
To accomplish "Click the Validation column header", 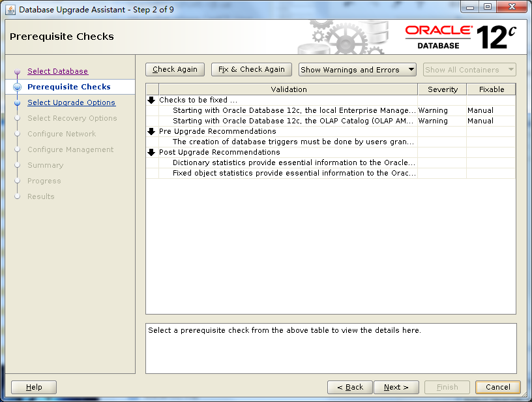I will [x=288, y=89].
